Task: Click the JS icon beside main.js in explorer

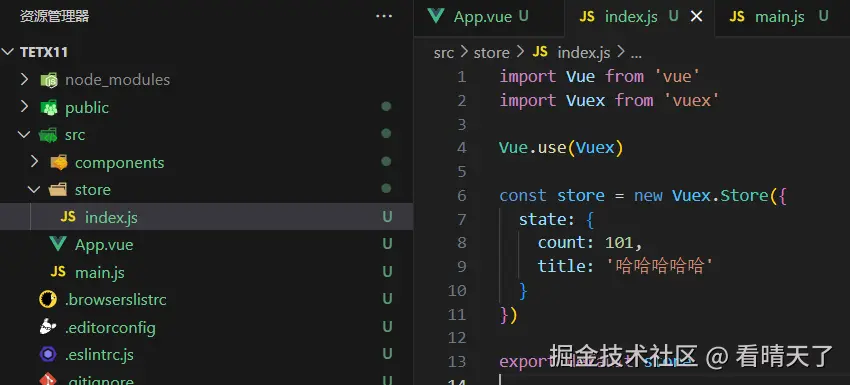Action: (58, 272)
